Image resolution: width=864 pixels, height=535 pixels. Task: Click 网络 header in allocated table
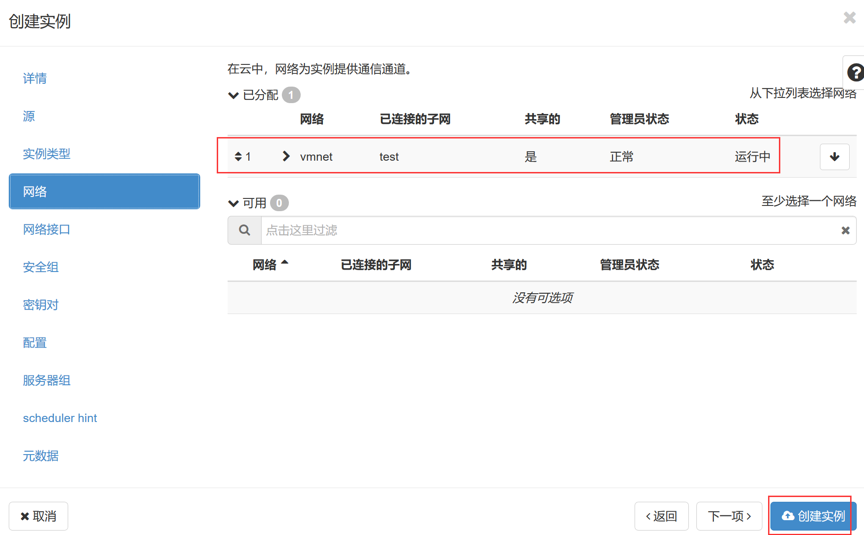click(312, 119)
